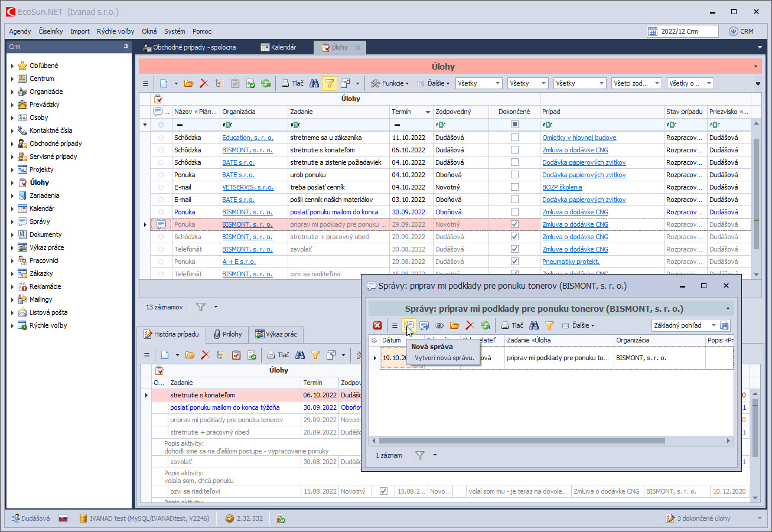
Task: Toggle the Dokončené filter row checkbox
Action: [x=514, y=125]
